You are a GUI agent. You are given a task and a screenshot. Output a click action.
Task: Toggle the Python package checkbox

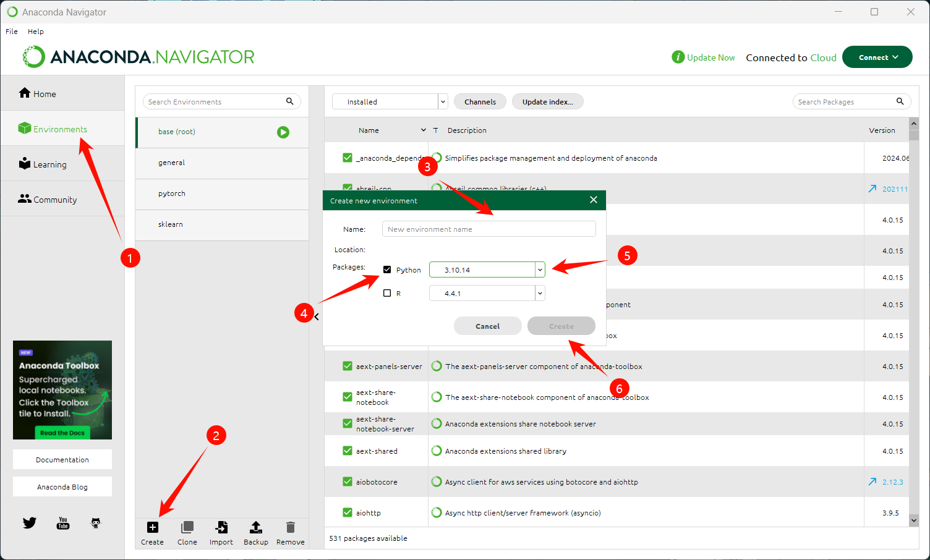click(387, 269)
